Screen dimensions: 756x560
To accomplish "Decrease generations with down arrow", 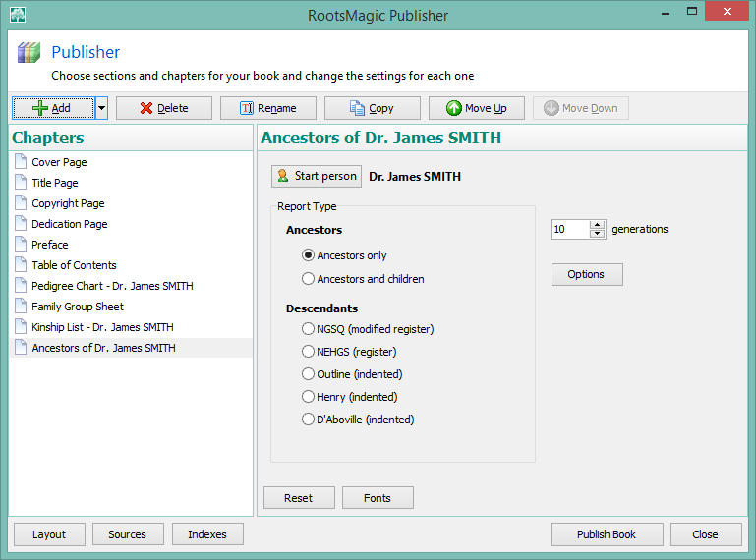I will coord(598,234).
